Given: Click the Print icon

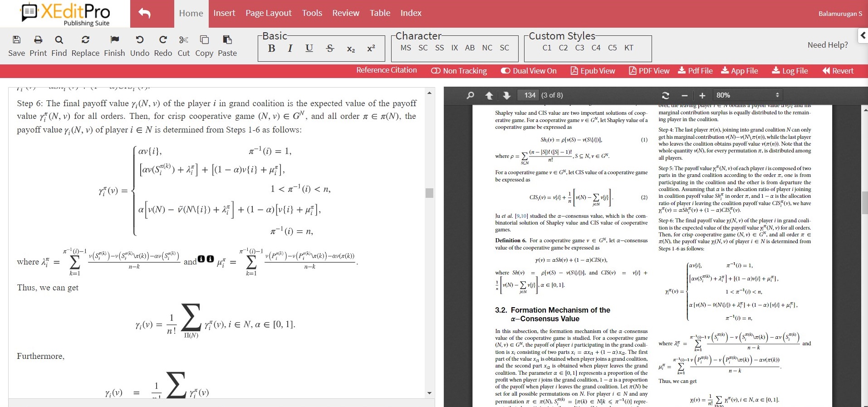Looking at the screenshot, I should [x=38, y=40].
